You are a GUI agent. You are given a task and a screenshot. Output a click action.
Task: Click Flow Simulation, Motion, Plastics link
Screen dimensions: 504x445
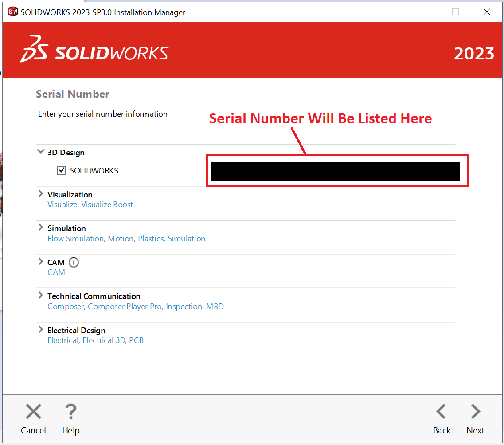click(x=126, y=239)
